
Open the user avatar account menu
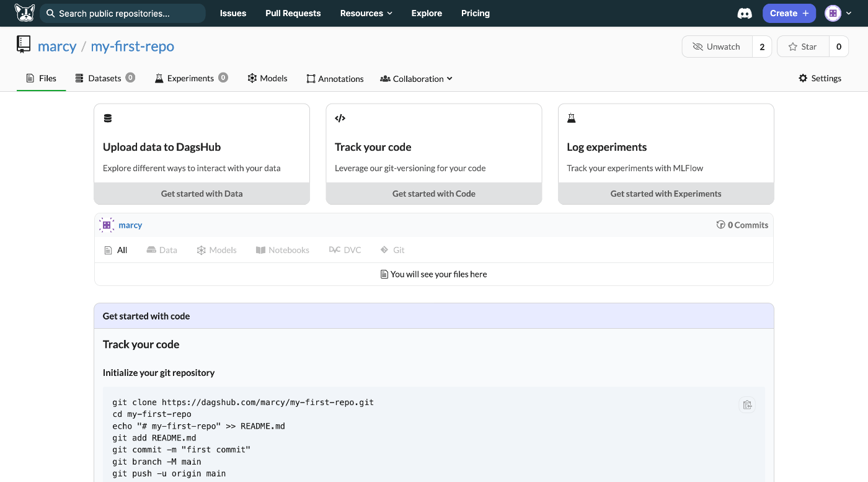pos(838,13)
